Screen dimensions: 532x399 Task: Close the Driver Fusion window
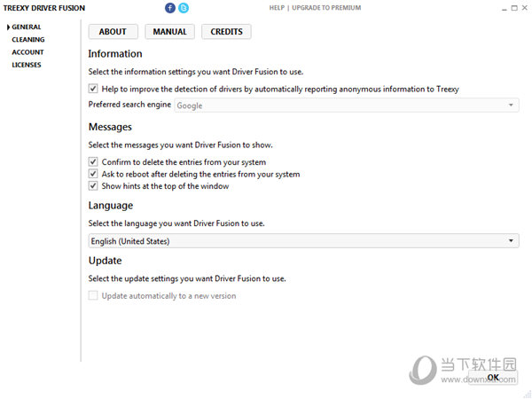[x=525, y=8]
